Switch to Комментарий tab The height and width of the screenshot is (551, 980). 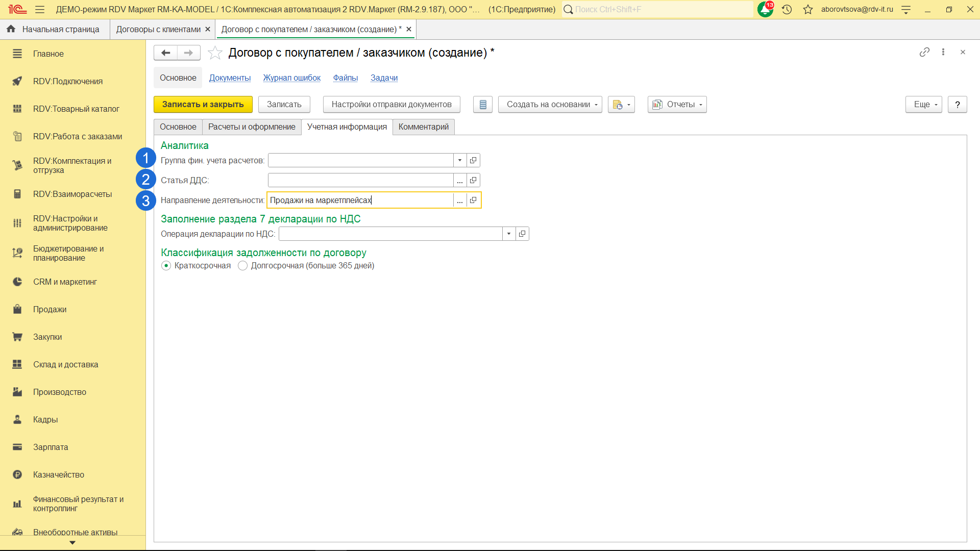[423, 127]
